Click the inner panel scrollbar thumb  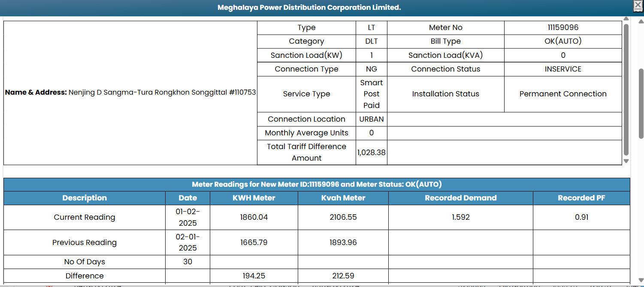pyautogui.click(x=626, y=90)
